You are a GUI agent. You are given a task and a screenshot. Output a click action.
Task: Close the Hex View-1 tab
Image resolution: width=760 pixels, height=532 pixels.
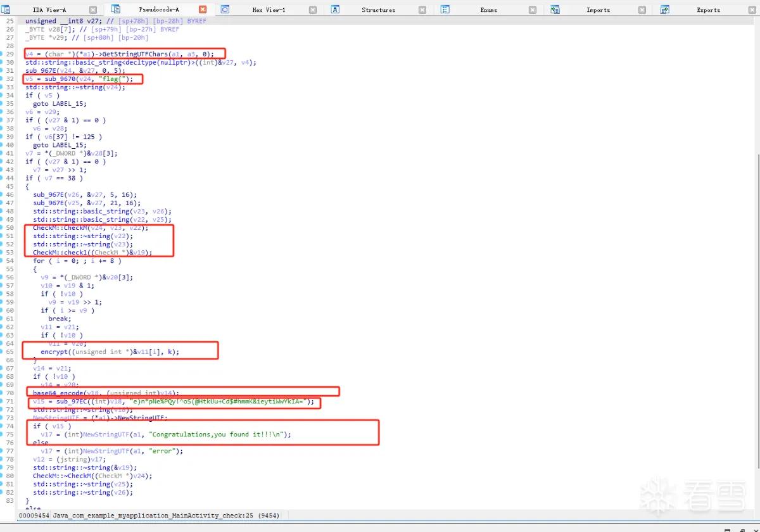click(x=313, y=10)
